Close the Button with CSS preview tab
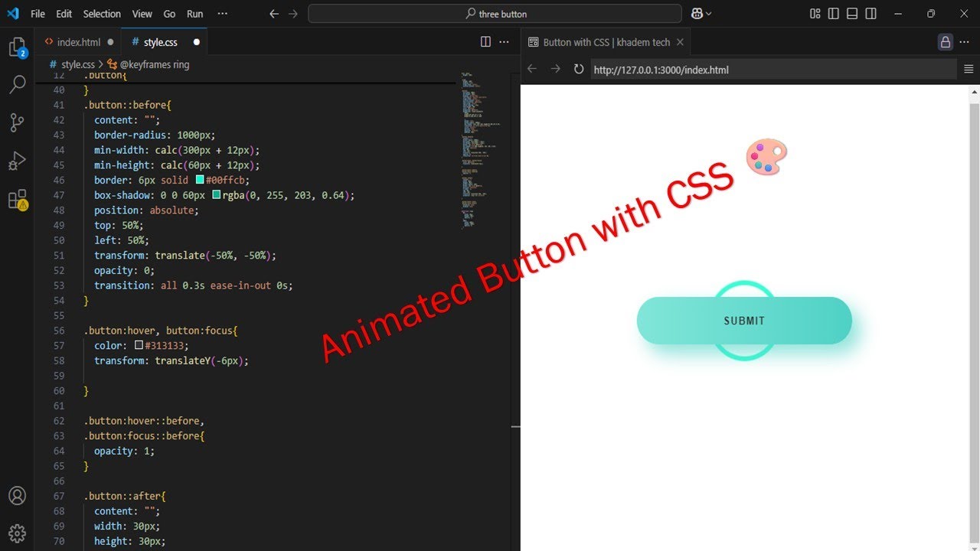The height and width of the screenshot is (551, 980). [x=680, y=42]
